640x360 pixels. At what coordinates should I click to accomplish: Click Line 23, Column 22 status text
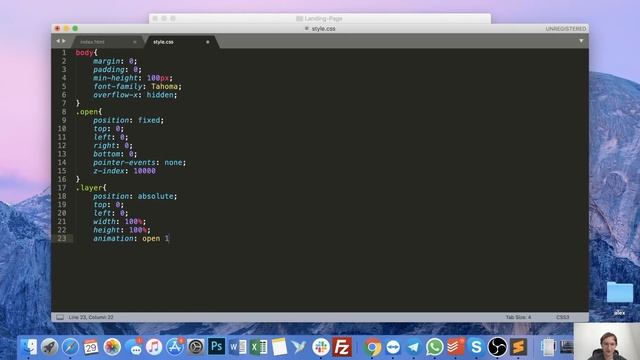coord(91,317)
